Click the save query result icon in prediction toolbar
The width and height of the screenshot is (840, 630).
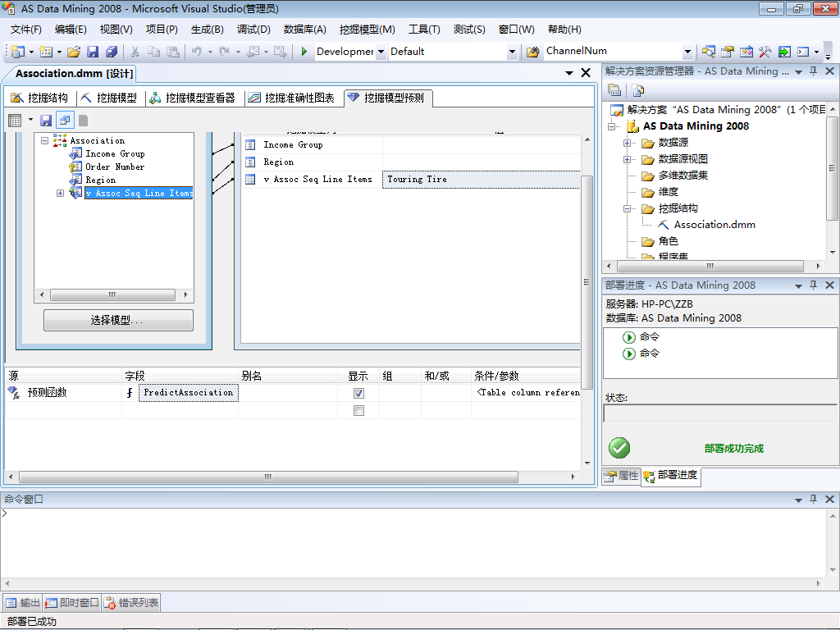[46, 121]
